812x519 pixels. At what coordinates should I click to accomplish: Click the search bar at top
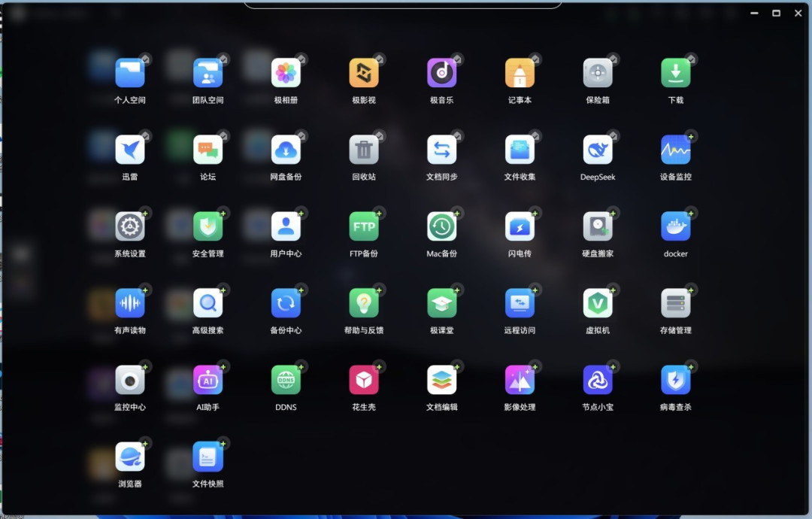(402, 5)
